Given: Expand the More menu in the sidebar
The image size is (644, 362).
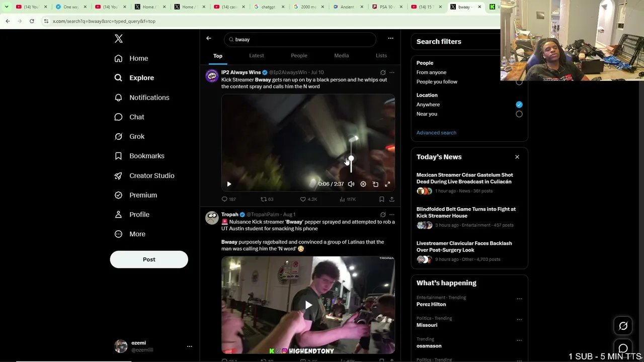Looking at the screenshot, I should [130, 234].
